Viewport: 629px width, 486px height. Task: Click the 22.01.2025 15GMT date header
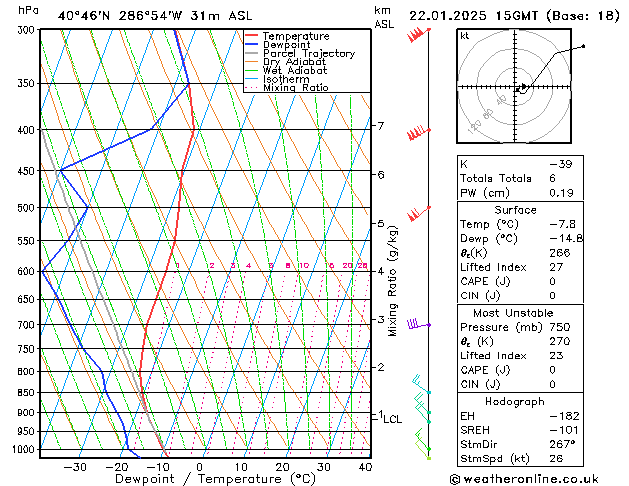(x=473, y=16)
